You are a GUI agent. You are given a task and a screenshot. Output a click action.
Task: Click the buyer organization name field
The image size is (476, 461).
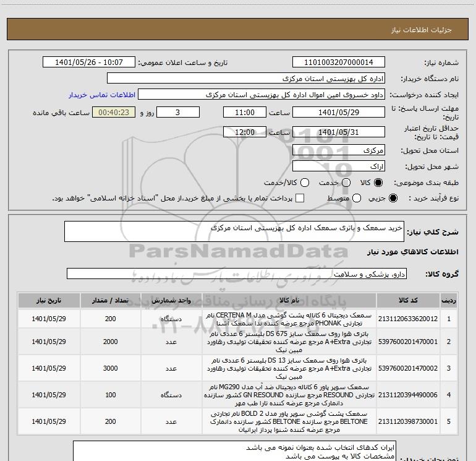point(246,79)
